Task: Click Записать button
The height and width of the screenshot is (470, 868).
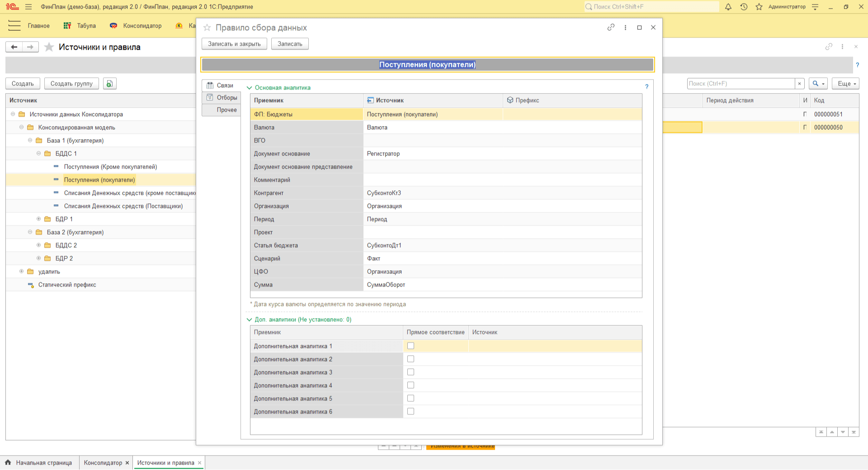Action: click(x=290, y=44)
